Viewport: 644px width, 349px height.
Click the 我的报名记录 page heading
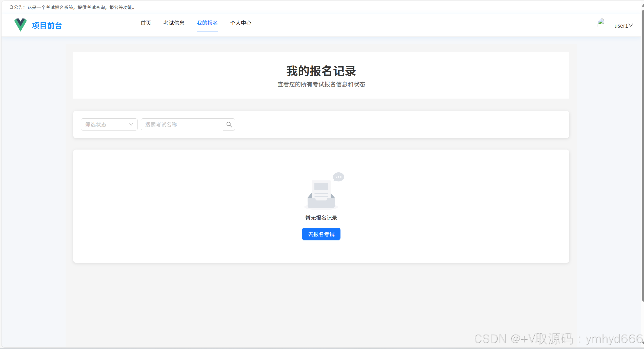(321, 71)
